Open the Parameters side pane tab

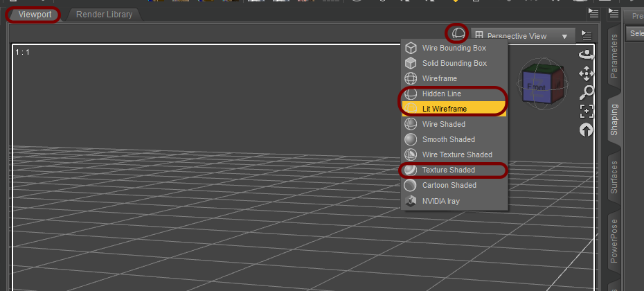(614, 56)
